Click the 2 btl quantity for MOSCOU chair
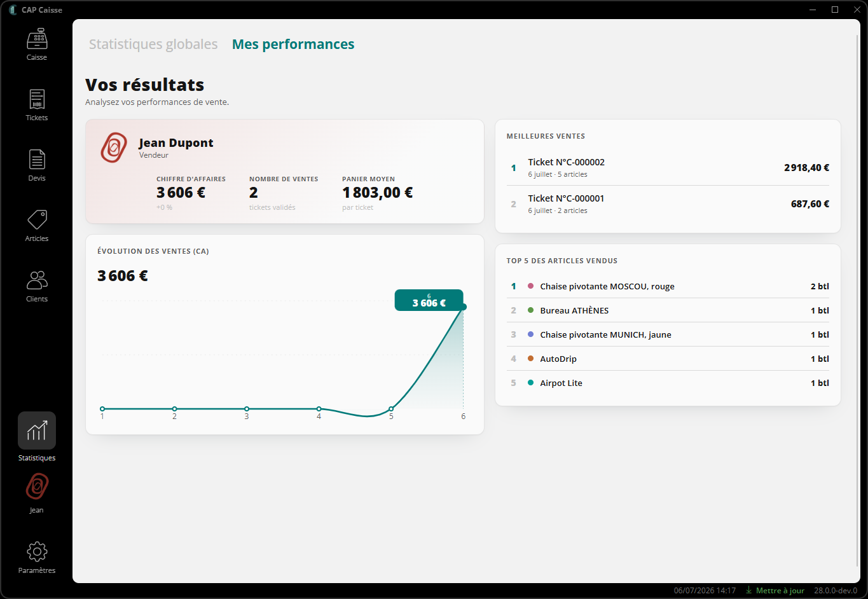 pos(820,286)
